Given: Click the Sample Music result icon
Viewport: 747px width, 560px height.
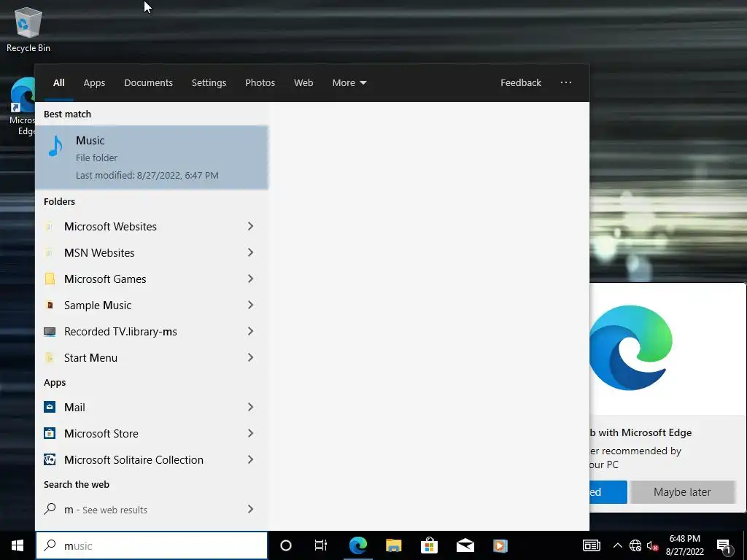Looking at the screenshot, I should click(x=50, y=305).
